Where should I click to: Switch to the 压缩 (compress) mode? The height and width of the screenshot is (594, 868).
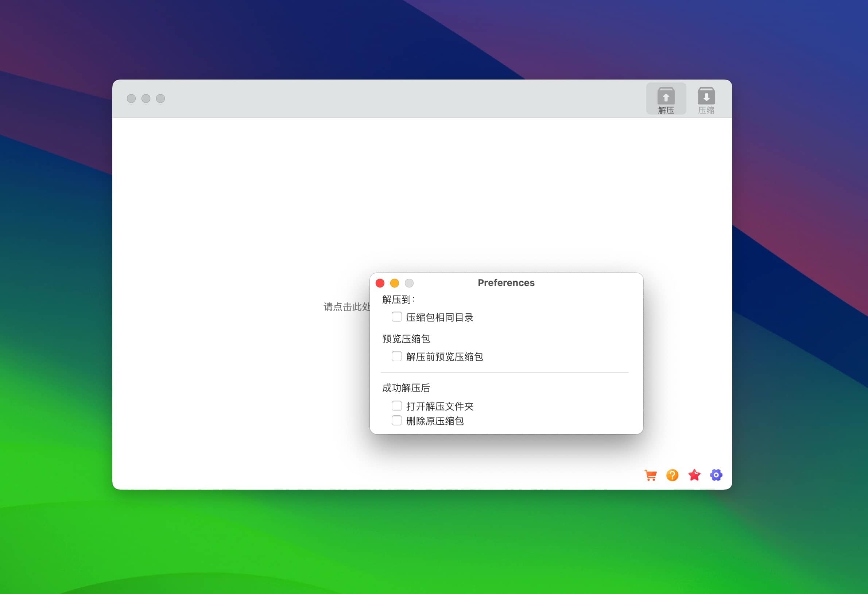click(706, 99)
